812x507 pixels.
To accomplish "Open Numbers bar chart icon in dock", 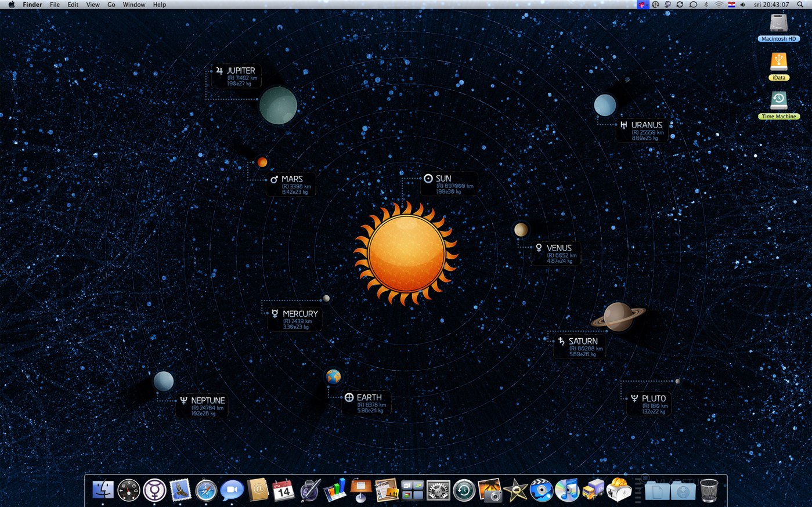I will point(335,490).
